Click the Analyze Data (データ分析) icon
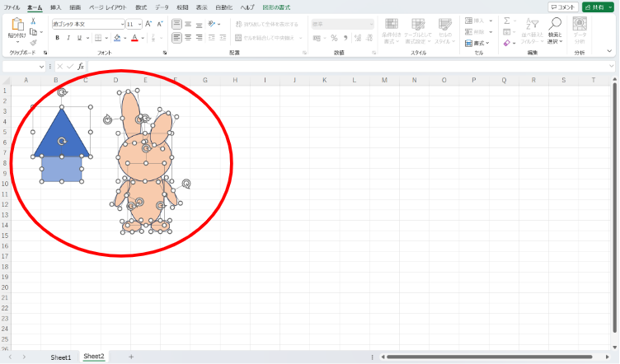Image resolution: width=620 pixels, height=364 pixels. click(x=580, y=30)
